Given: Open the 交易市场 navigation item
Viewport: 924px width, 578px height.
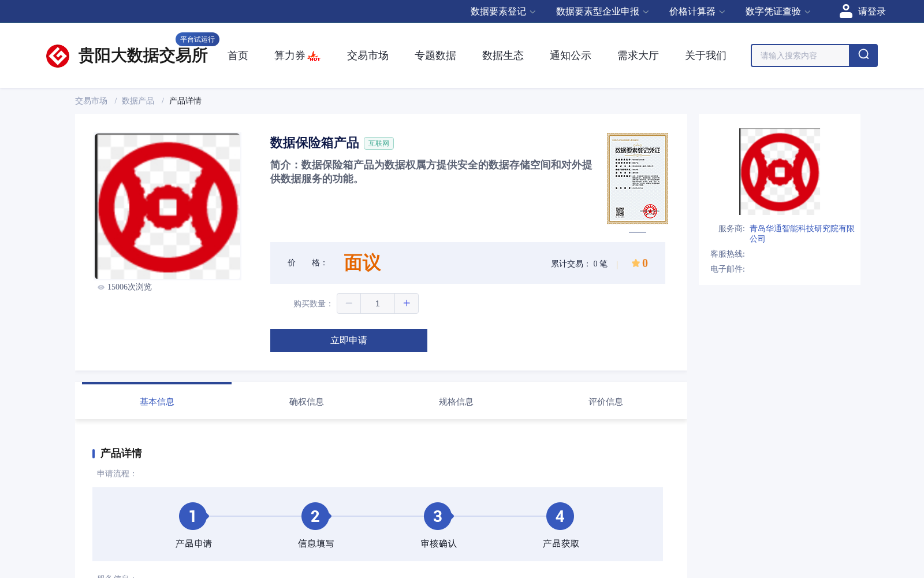Looking at the screenshot, I should pos(368,55).
